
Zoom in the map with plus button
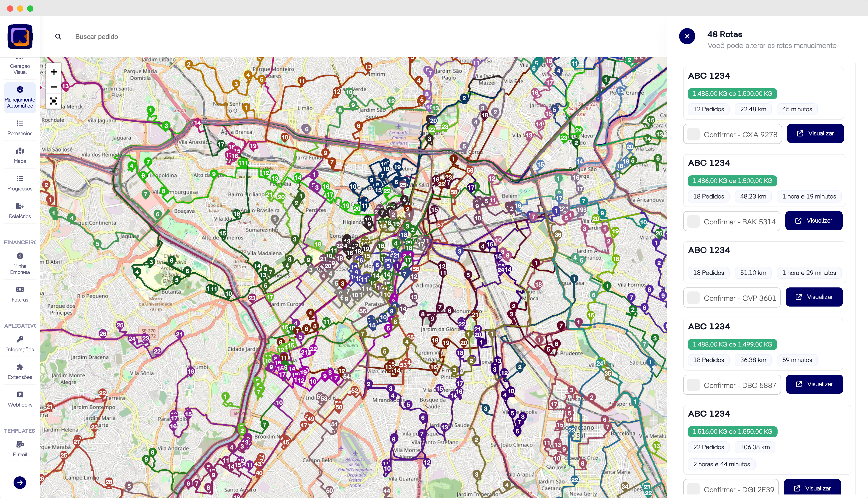(54, 72)
